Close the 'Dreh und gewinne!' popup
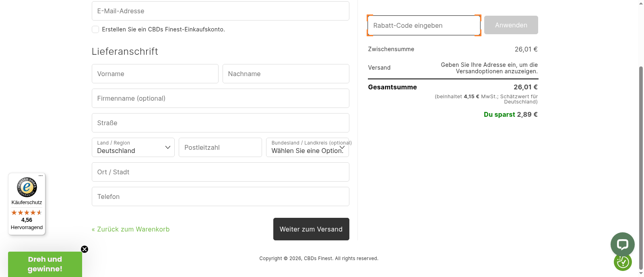 pos(85,249)
